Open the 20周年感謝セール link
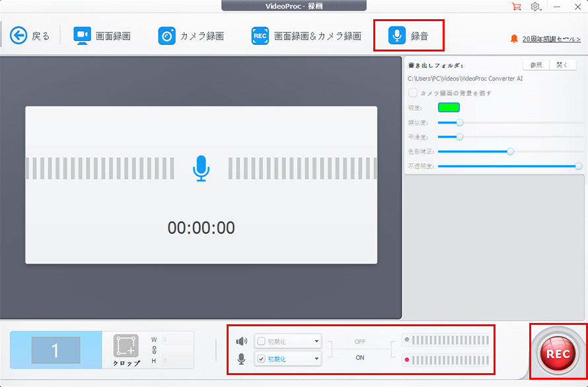 551,39
